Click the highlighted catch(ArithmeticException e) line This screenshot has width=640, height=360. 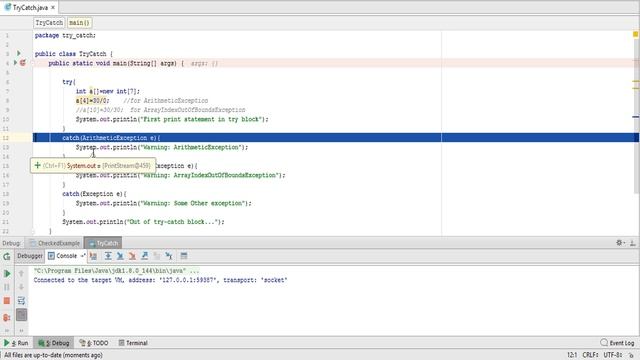point(336,138)
